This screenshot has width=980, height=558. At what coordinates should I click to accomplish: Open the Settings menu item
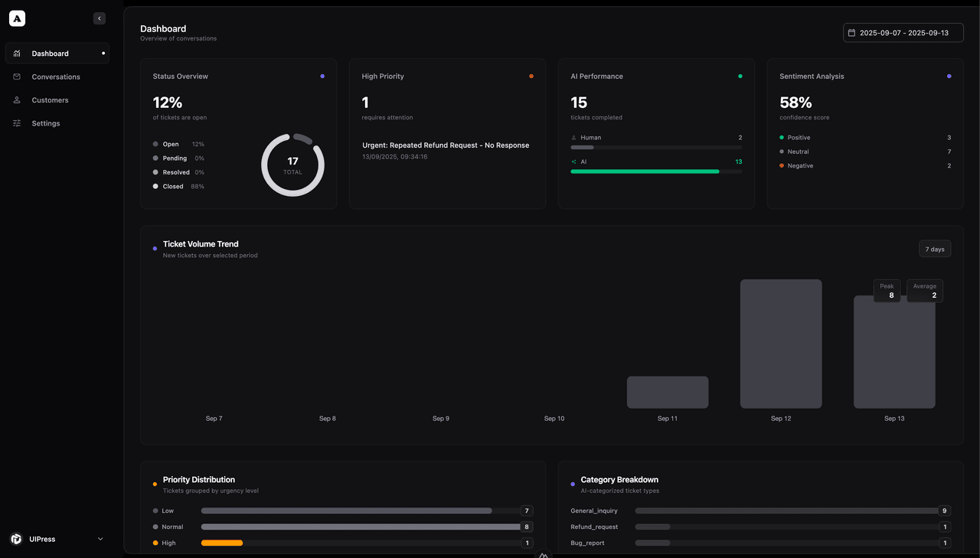click(57, 123)
